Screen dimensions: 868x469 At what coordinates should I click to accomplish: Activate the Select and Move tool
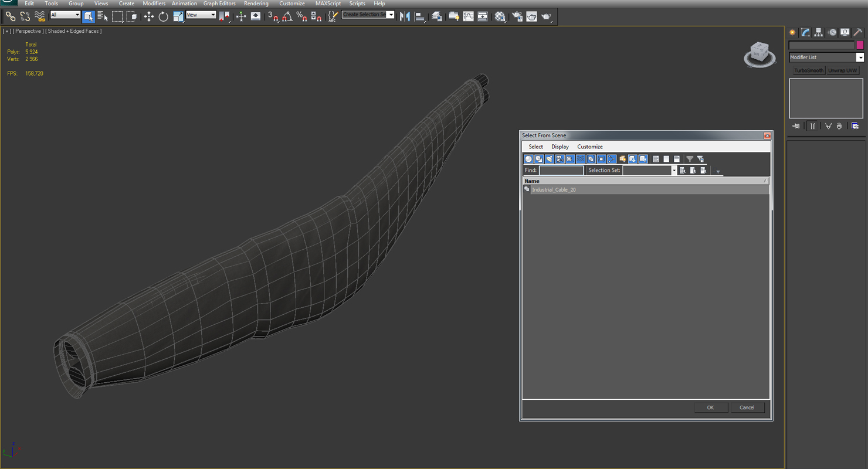[x=149, y=16]
